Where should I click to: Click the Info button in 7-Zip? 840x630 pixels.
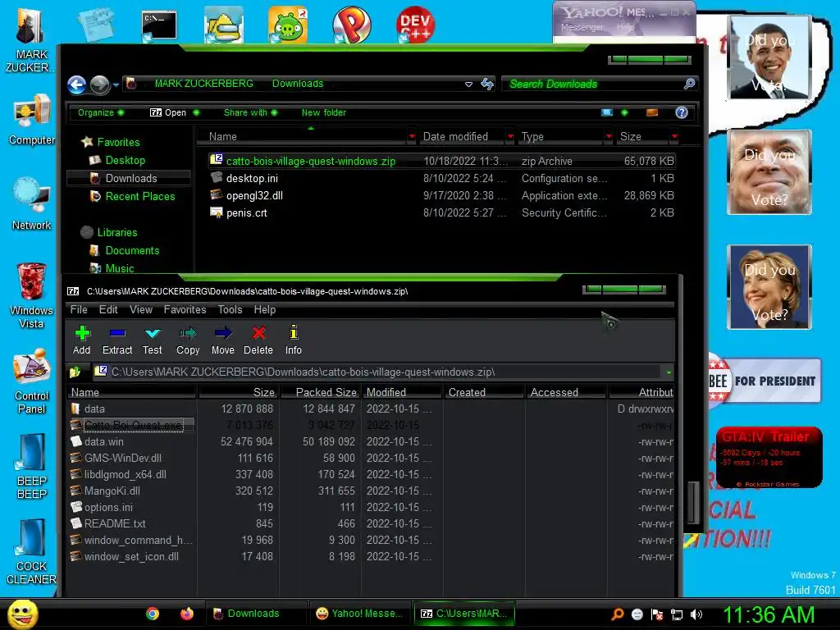tap(293, 340)
